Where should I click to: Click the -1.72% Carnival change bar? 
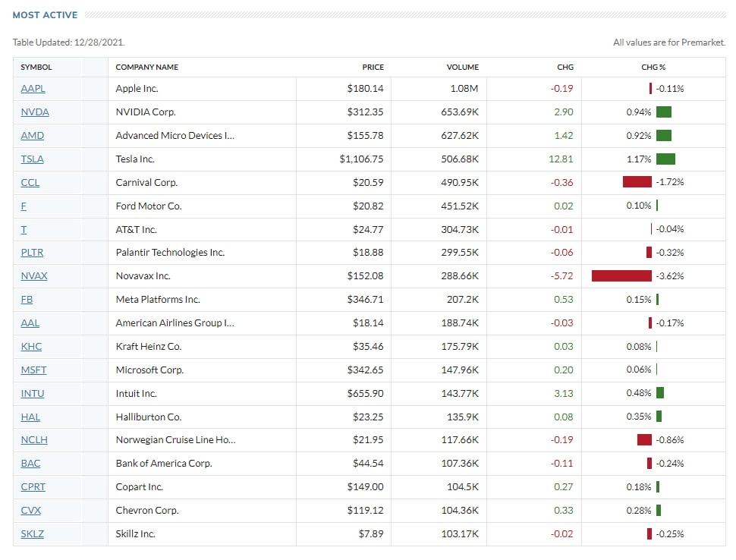[637, 181]
